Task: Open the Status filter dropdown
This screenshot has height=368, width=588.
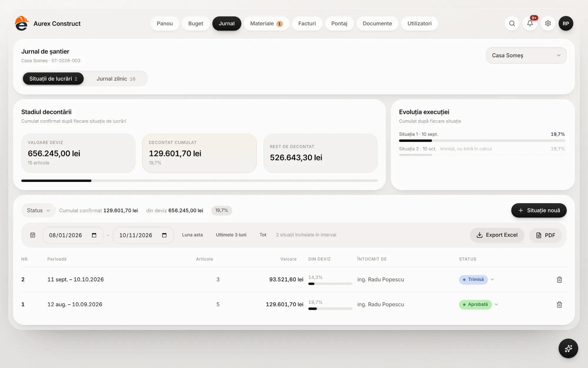Action: 38,210
